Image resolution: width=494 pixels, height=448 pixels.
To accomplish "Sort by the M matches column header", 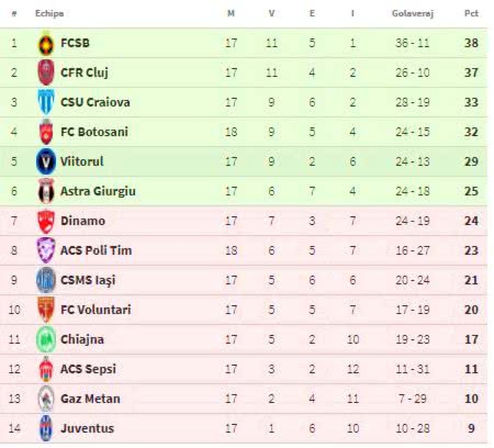I will point(231,14).
